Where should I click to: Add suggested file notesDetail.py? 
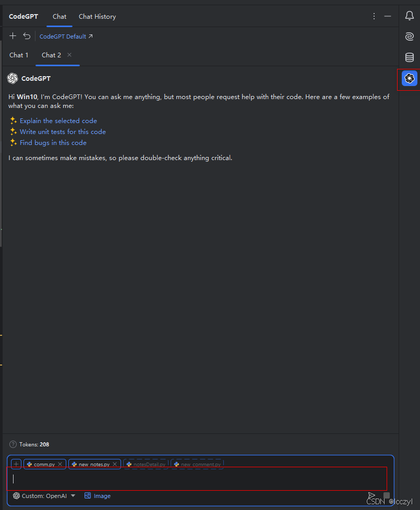[146, 464]
